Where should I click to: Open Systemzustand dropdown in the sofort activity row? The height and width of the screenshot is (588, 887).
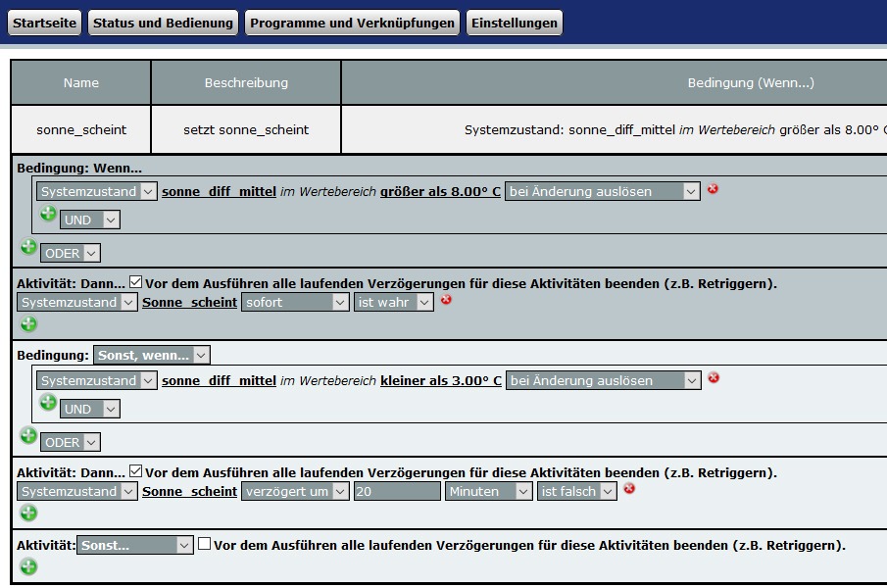coord(76,302)
